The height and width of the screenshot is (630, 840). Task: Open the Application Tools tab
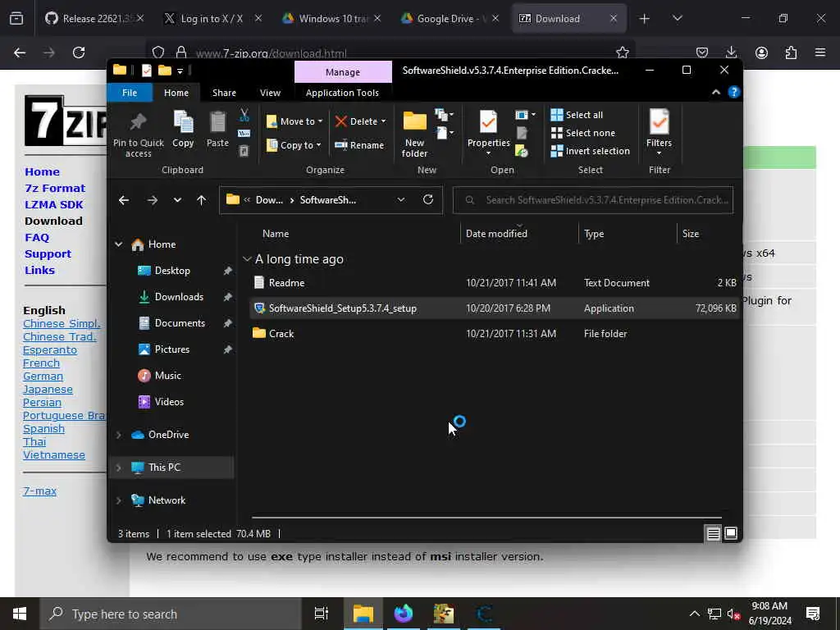(342, 93)
